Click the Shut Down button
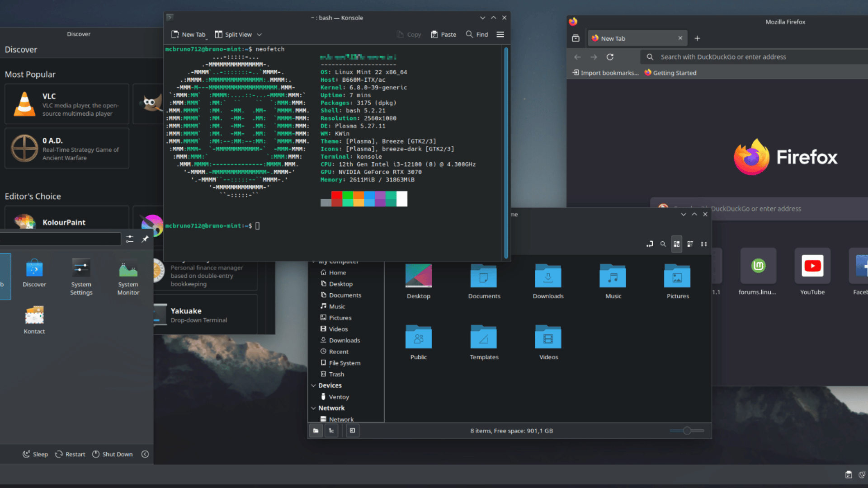Image resolution: width=868 pixels, height=488 pixels. click(x=113, y=454)
